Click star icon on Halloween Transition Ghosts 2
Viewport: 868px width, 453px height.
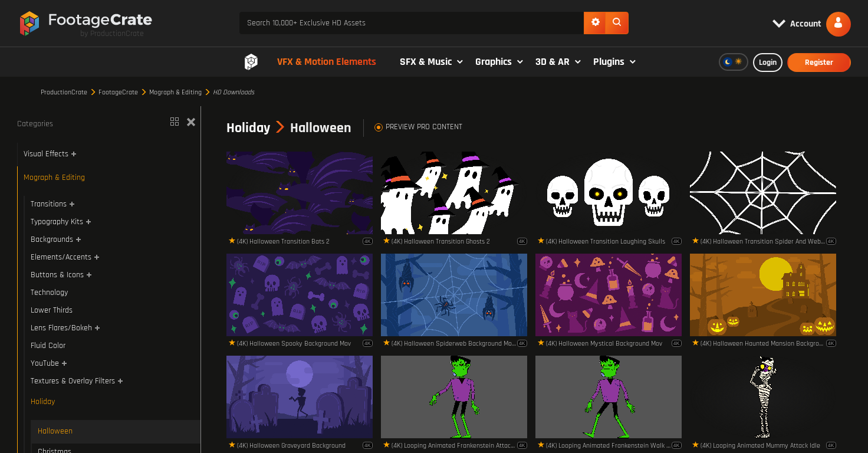coord(386,241)
